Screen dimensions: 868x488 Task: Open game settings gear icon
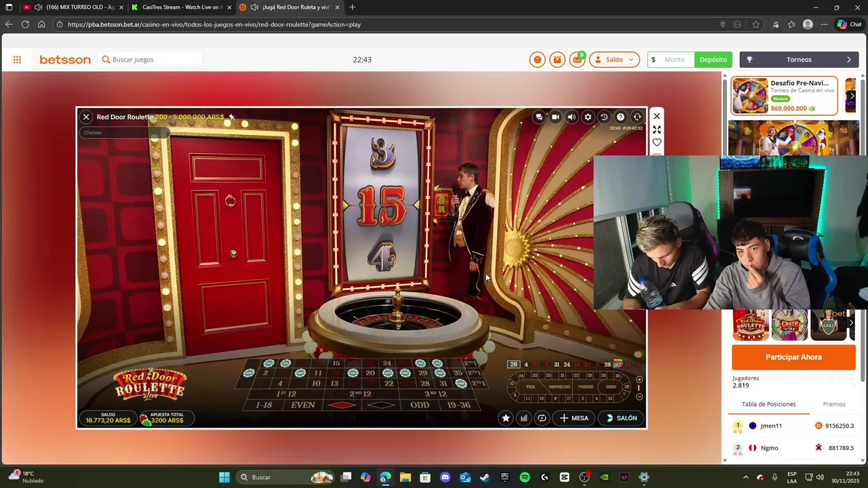point(588,117)
